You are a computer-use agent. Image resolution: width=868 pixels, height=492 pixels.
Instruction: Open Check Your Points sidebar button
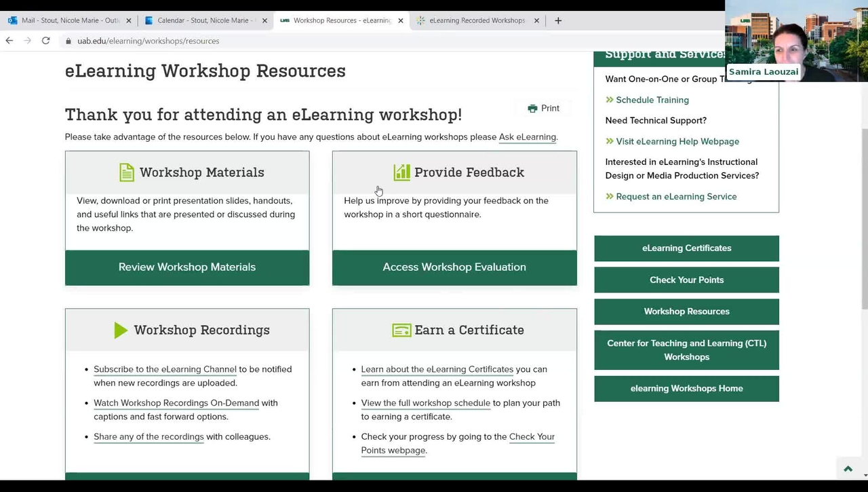[x=686, y=280]
